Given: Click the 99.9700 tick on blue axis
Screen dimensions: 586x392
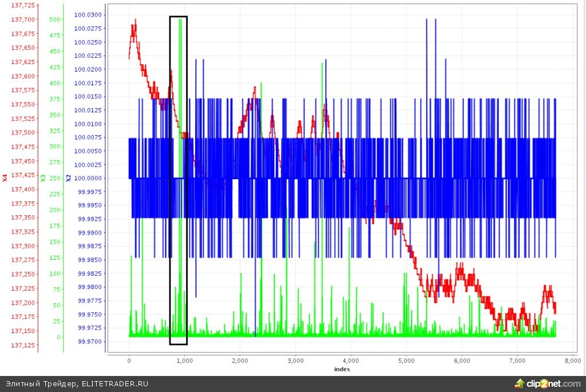Looking at the screenshot, I should point(89,342).
